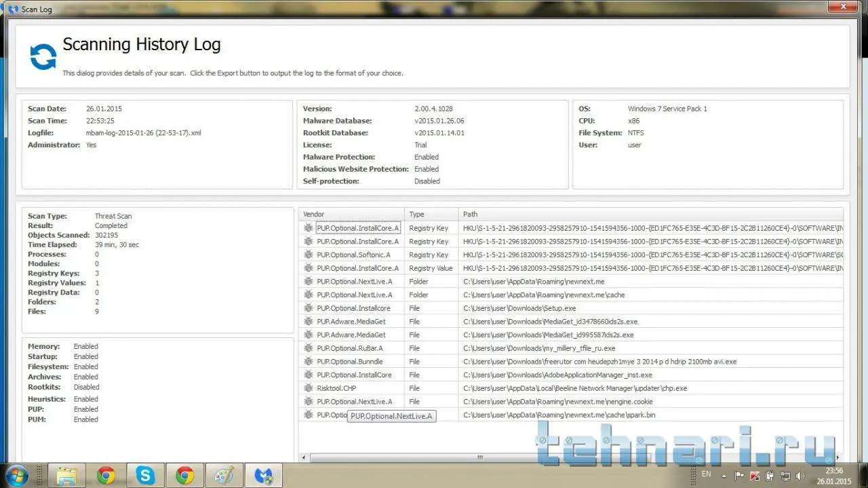Select the PUP.Optional.RuBar.A vendor cell
The image size is (868, 488).
coord(350,348)
